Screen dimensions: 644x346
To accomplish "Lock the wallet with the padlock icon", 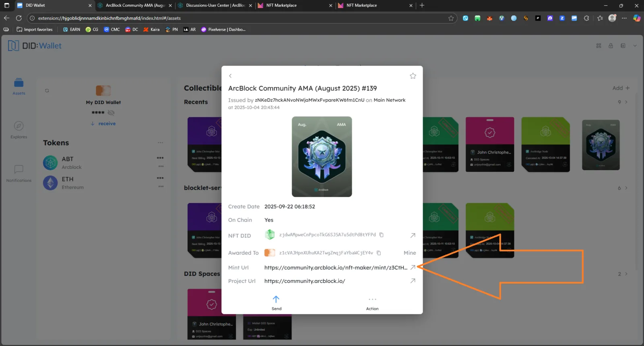I will point(611,46).
